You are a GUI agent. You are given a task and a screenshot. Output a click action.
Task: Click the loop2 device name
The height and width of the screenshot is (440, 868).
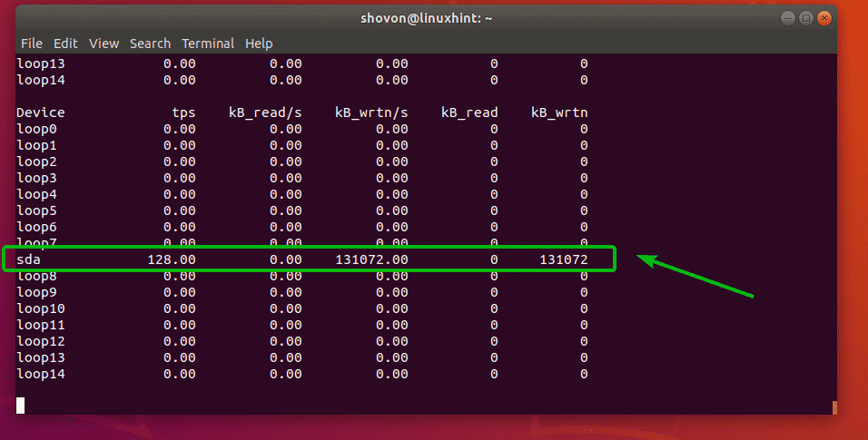click(x=36, y=161)
